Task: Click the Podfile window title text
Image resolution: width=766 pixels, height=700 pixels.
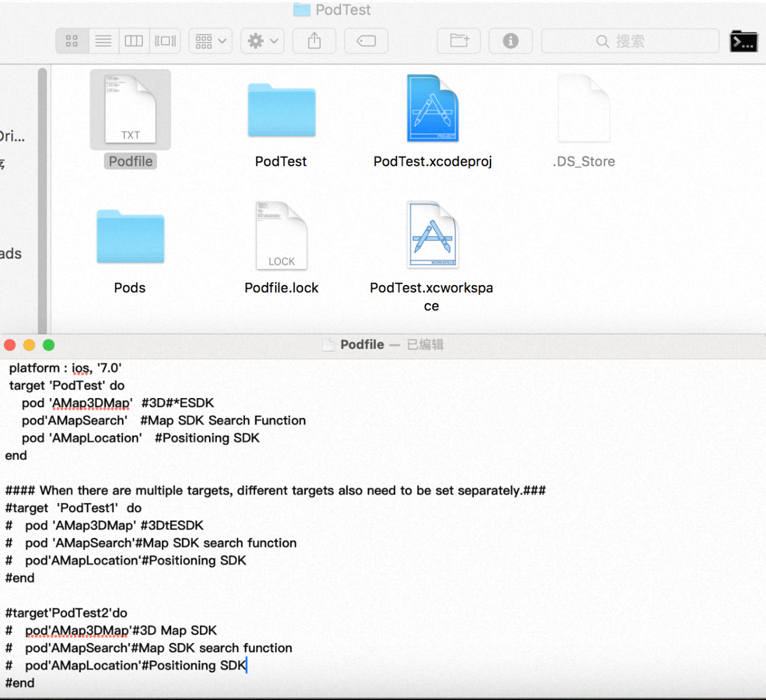Action: 362,345
